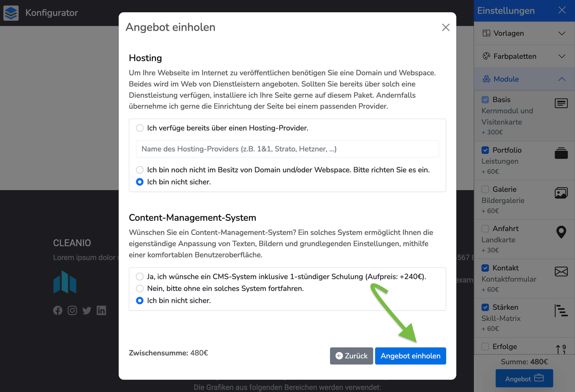575x392 pixels.
Task: Click the hosting provider name field
Action: point(287,149)
